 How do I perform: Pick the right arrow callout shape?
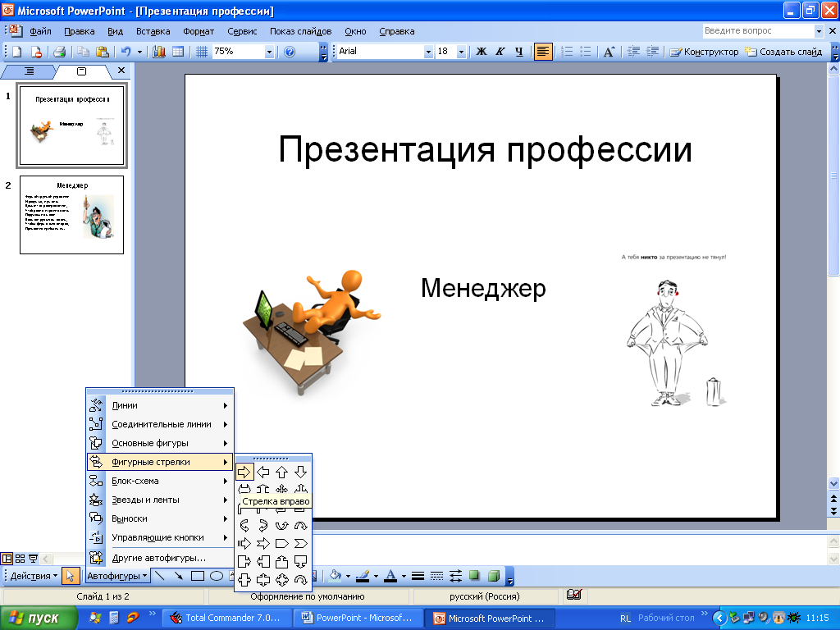click(x=244, y=561)
